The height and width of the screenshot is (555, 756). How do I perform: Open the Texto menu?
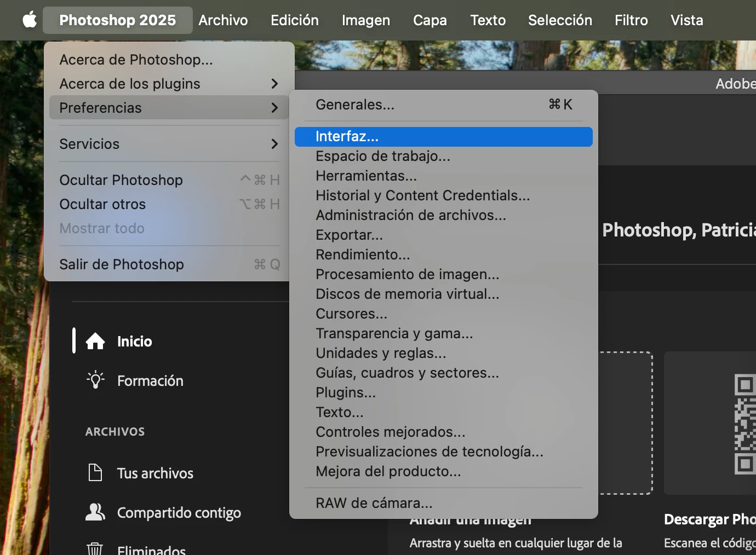[x=488, y=20]
